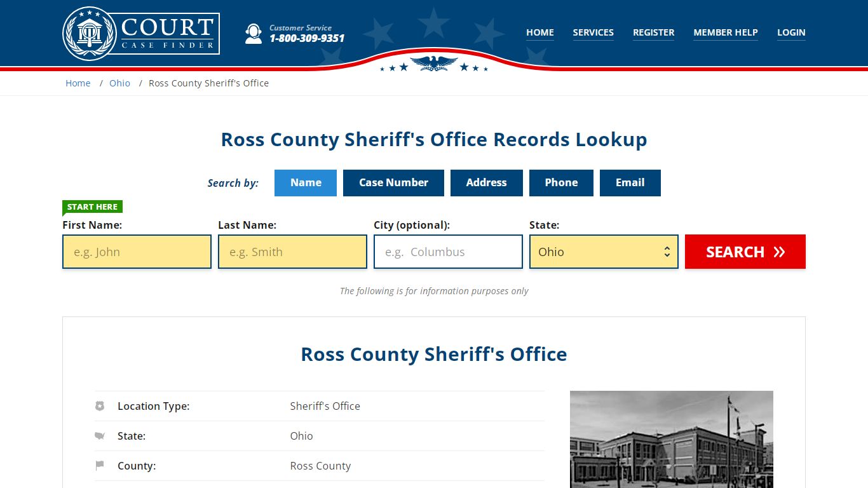The image size is (868, 488).
Task: Click the information purposes only note
Action: tap(434, 291)
